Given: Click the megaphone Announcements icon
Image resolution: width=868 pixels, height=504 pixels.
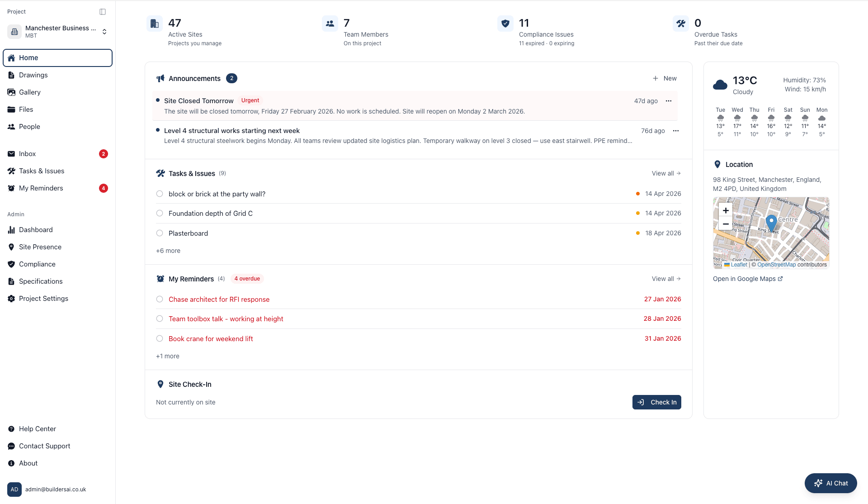Looking at the screenshot, I should [160, 79].
